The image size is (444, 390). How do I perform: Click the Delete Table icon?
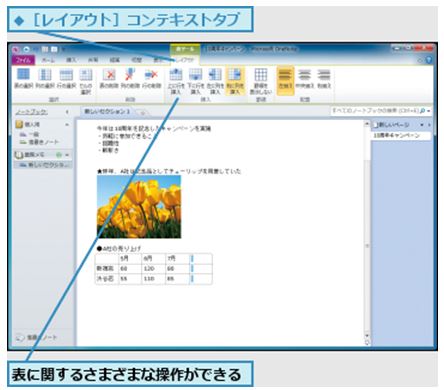click(x=109, y=79)
